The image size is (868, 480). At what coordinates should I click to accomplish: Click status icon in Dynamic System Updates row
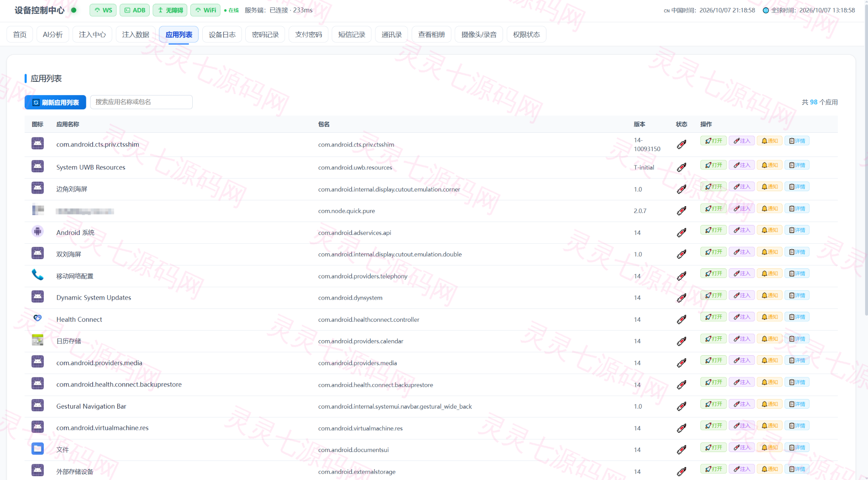(x=682, y=298)
